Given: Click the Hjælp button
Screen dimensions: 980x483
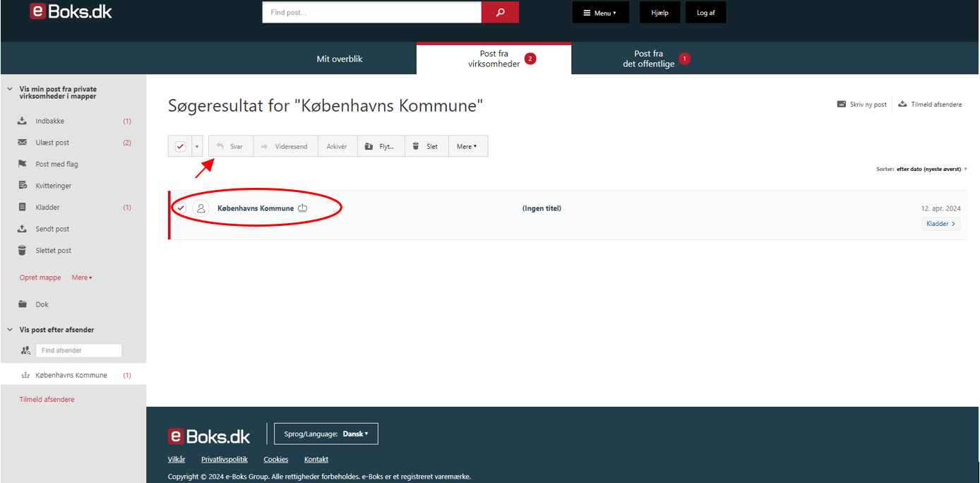Looking at the screenshot, I should coord(660,13).
